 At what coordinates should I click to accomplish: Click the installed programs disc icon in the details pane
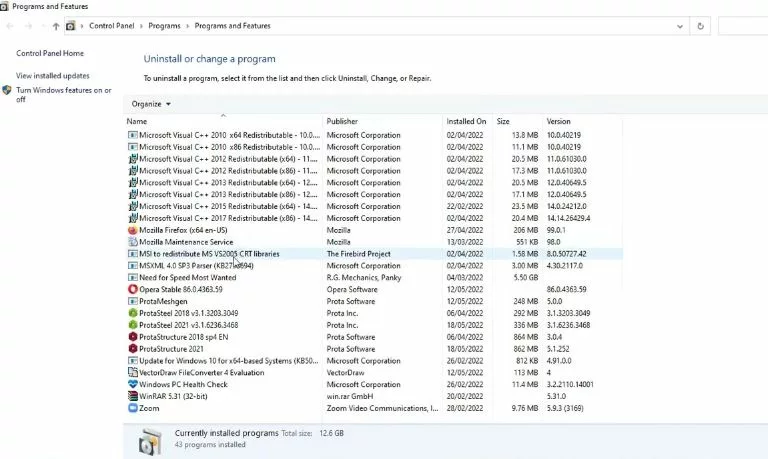pos(150,441)
